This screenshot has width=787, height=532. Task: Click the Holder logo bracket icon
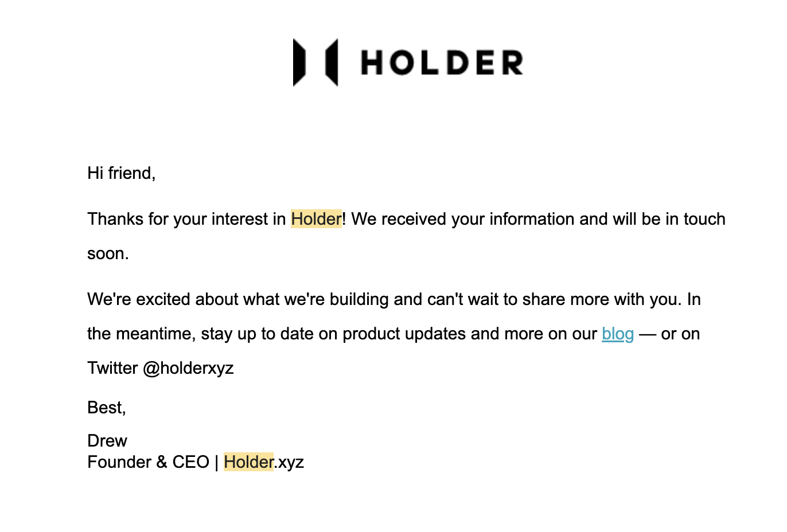pos(315,62)
